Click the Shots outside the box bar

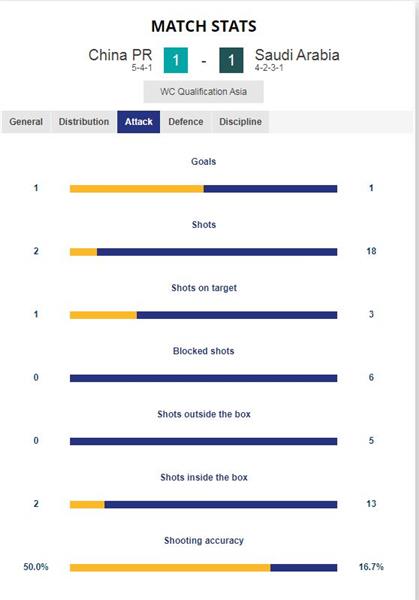(x=204, y=441)
